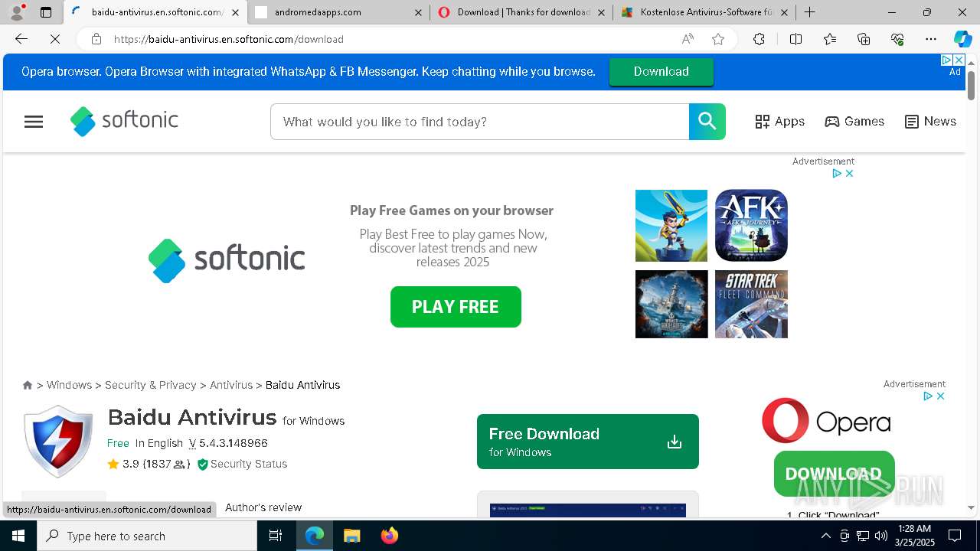This screenshot has height=551, width=980.
Task: Click Free Download for Windows button
Action: (588, 442)
